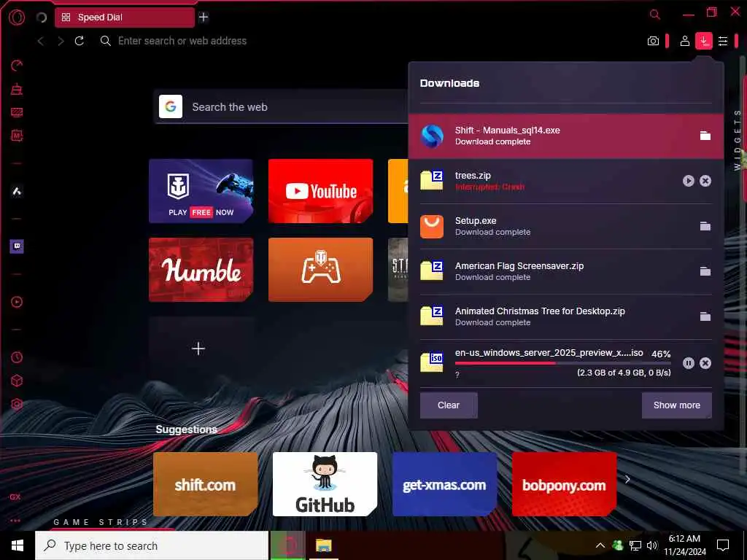Image resolution: width=747 pixels, height=560 pixels.
Task: Show American Flag Screensaver.zip in folder
Action: (x=705, y=271)
